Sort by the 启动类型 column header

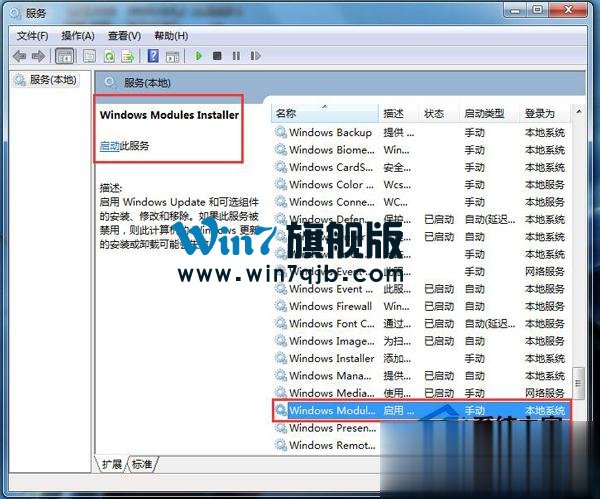489,113
